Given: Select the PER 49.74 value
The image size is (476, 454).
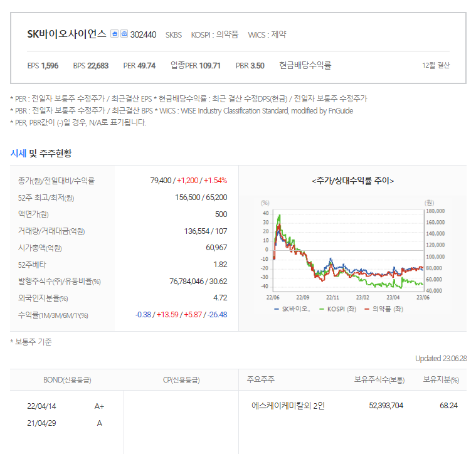Looking at the screenshot, I should tap(139, 66).
